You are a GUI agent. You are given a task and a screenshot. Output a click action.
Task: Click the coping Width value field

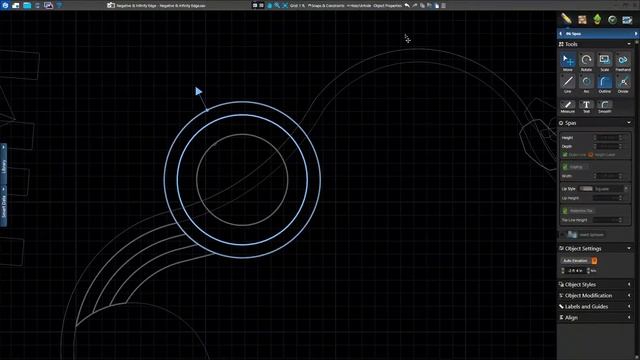(x=606, y=176)
